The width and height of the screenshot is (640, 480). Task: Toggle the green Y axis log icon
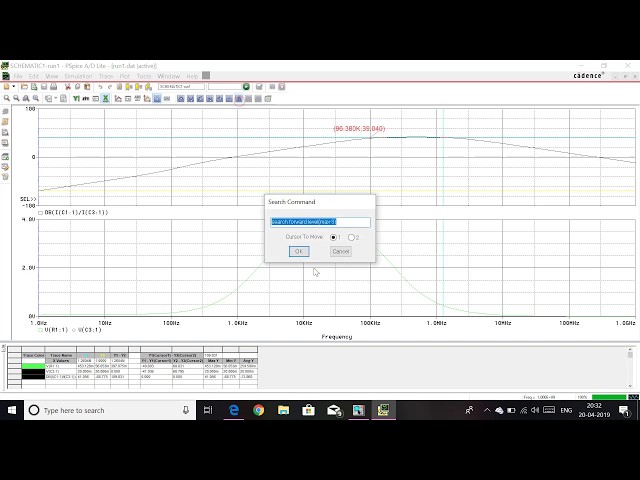click(x=76, y=98)
